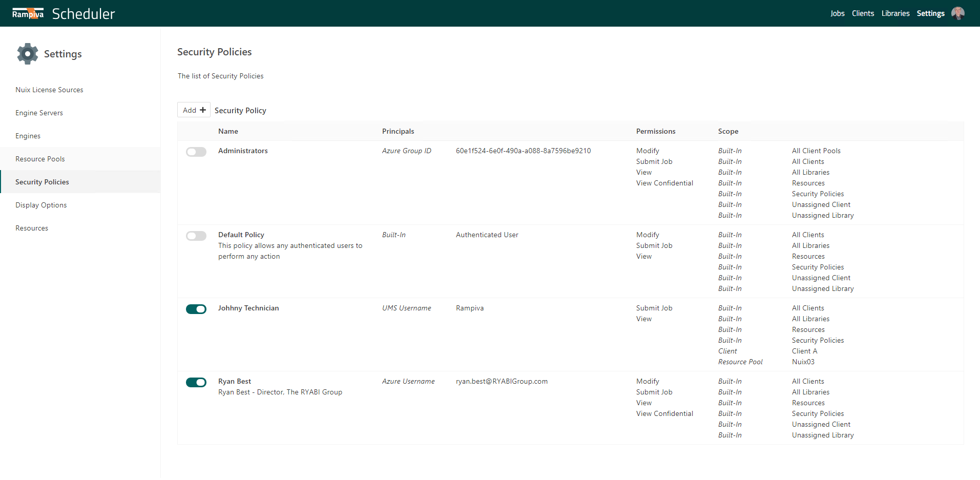This screenshot has width=980, height=480.
Task: Select Settings in the top navigation
Action: (x=930, y=13)
